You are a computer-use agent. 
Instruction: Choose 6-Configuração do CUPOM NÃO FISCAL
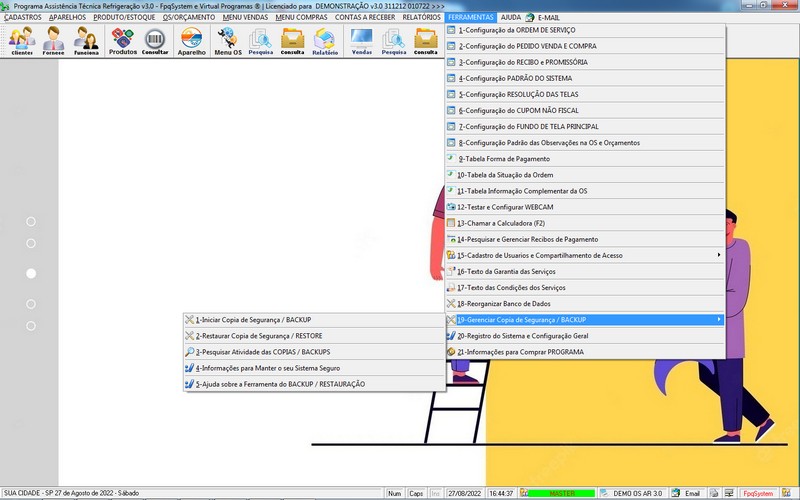(x=585, y=110)
